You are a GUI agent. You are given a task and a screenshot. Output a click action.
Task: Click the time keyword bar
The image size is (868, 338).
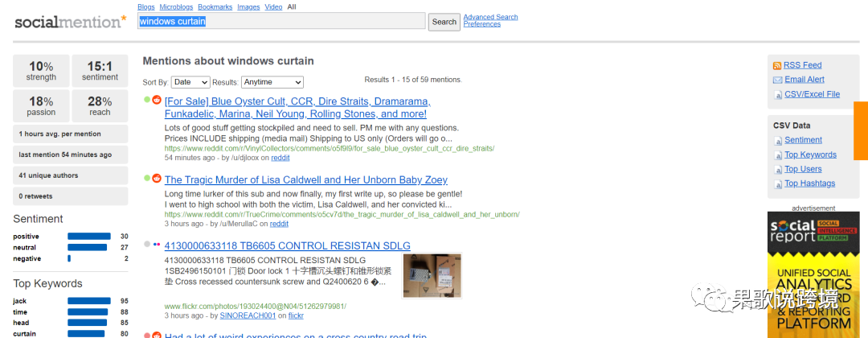point(88,312)
